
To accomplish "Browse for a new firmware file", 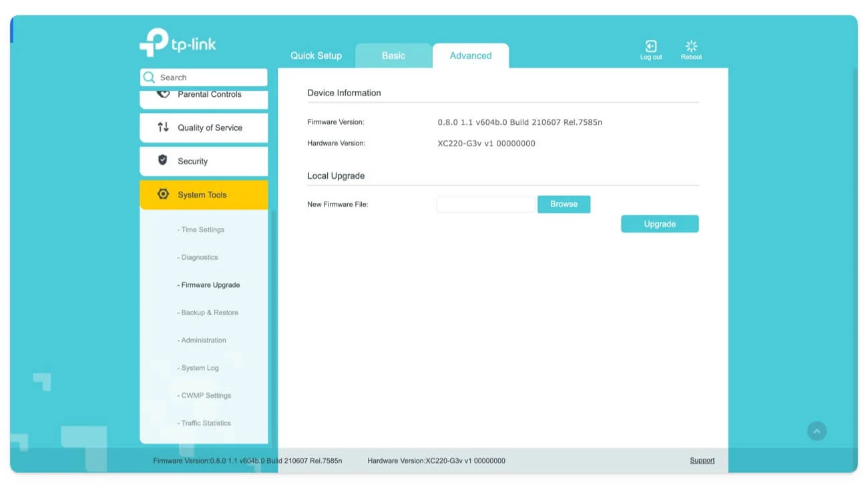I will coord(564,204).
